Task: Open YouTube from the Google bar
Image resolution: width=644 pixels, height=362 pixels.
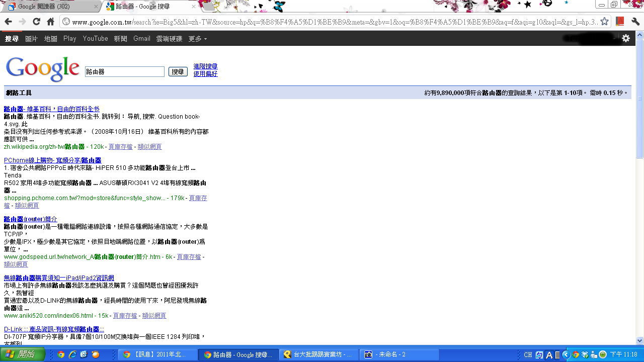Action: point(95,39)
